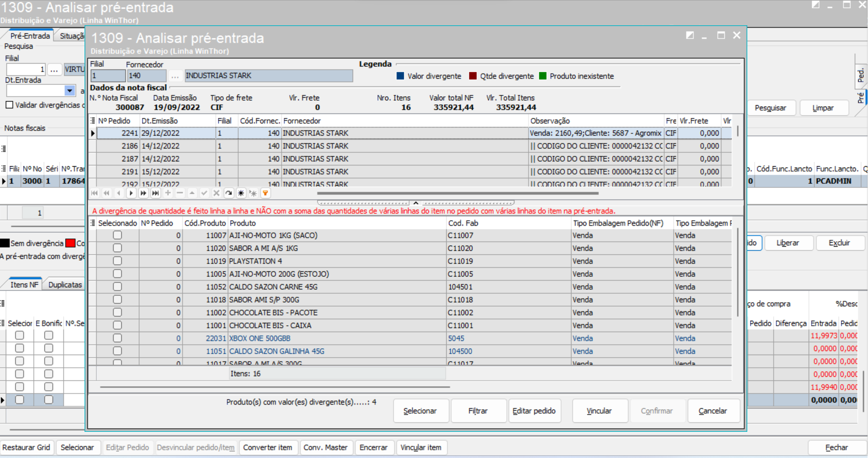Click the refresh data navigator icon

pyautogui.click(x=229, y=193)
